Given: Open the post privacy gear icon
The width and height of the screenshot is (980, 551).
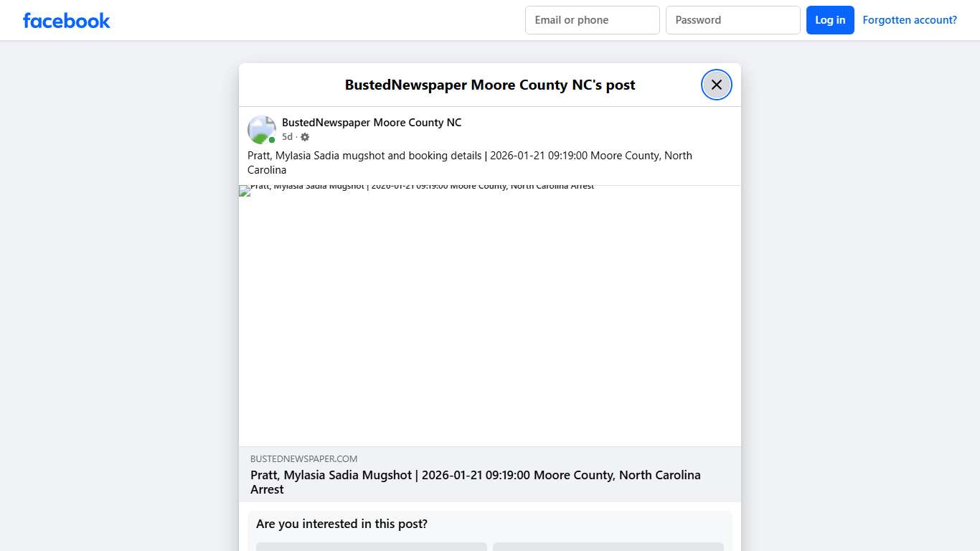Looking at the screenshot, I should [x=304, y=136].
